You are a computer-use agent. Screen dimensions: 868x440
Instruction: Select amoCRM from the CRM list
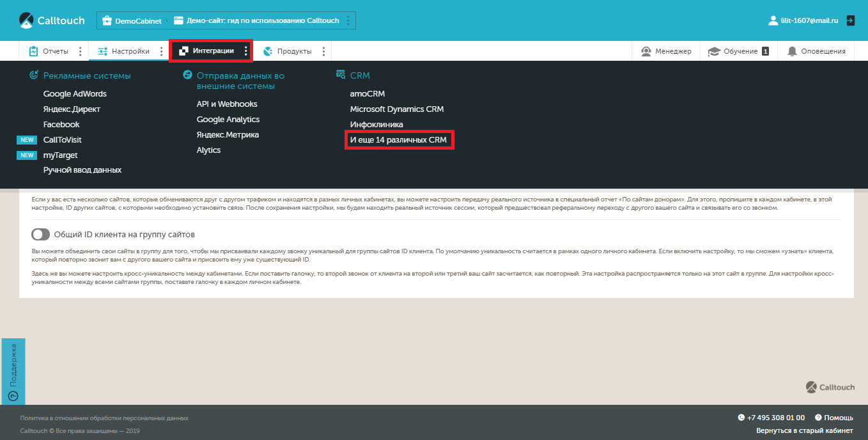point(367,93)
